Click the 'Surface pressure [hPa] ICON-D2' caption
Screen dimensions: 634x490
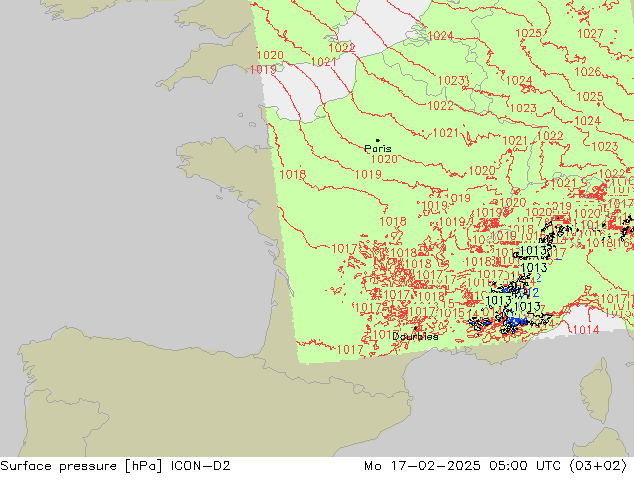[x=115, y=466]
